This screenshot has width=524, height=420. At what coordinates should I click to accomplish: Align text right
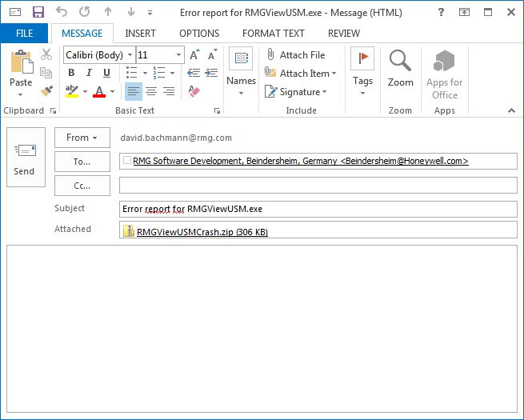pos(169,91)
